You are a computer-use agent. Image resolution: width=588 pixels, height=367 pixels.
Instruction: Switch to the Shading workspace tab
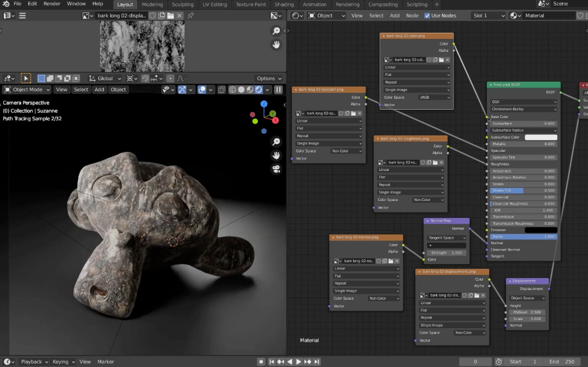[x=284, y=4]
